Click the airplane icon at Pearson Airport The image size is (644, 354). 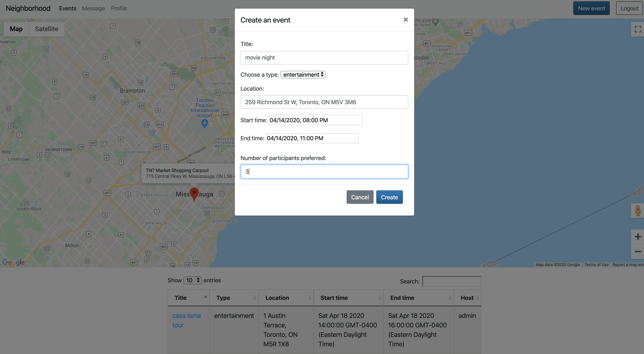pos(205,123)
